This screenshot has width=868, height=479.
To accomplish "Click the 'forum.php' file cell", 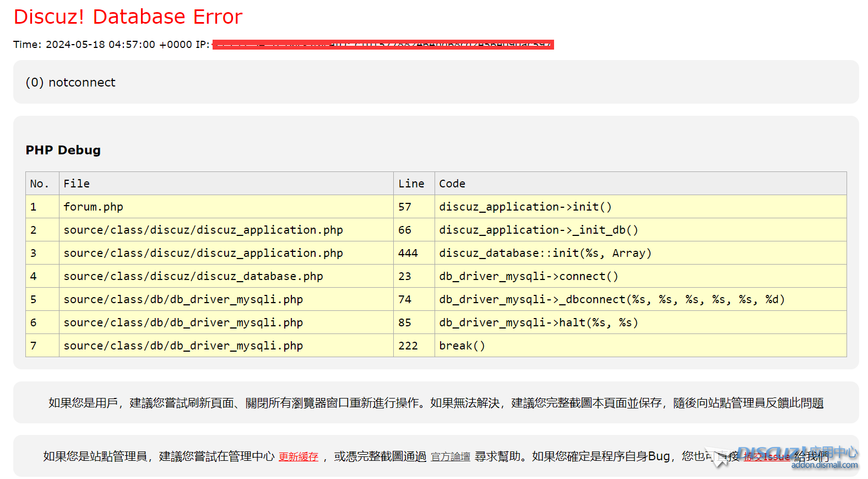I will coord(226,207).
